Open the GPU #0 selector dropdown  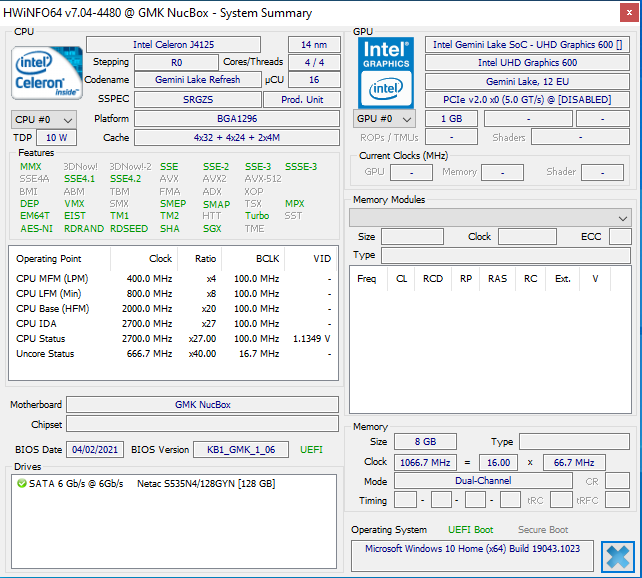click(384, 119)
